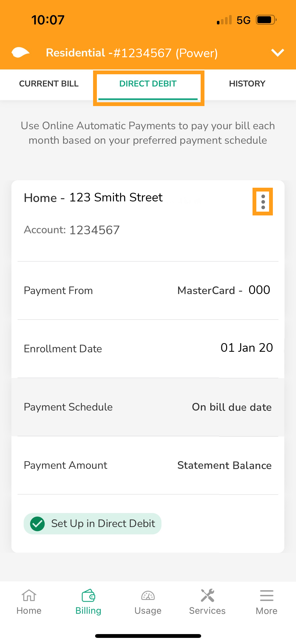Open the three-dot options menu
Image resolution: width=296 pixels, height=644 pixels.
(263, 202)
